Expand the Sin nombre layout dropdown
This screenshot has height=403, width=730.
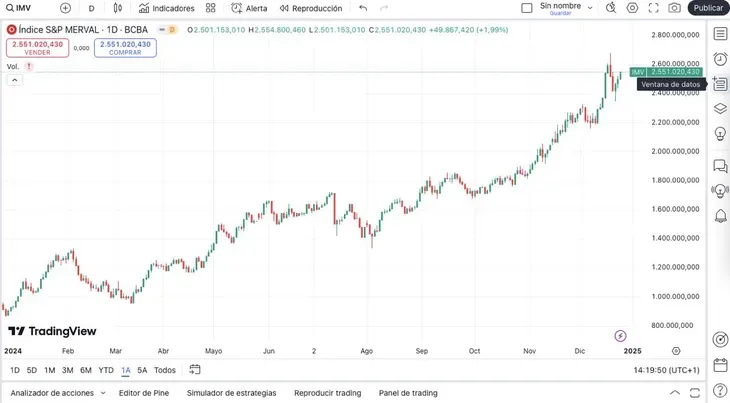click(x=590, y=8)
